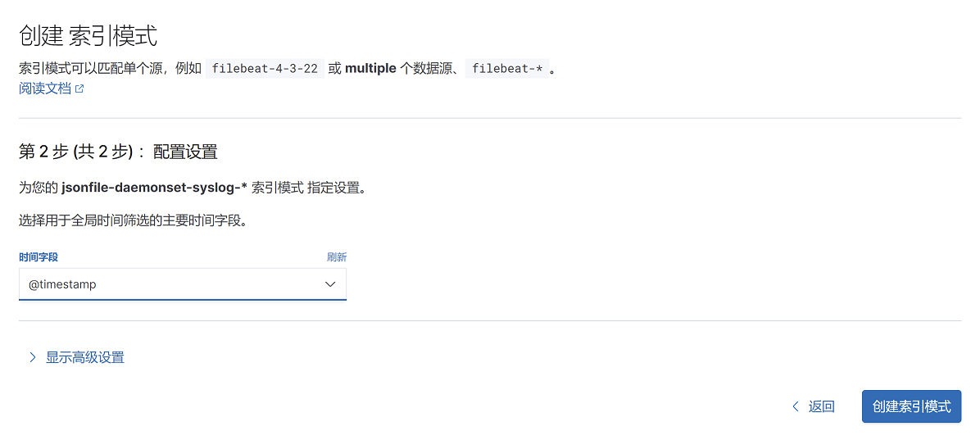Click the 创建 索引模式 page heading
Viewport: 980px width, 440px height.
coord(88,36)
